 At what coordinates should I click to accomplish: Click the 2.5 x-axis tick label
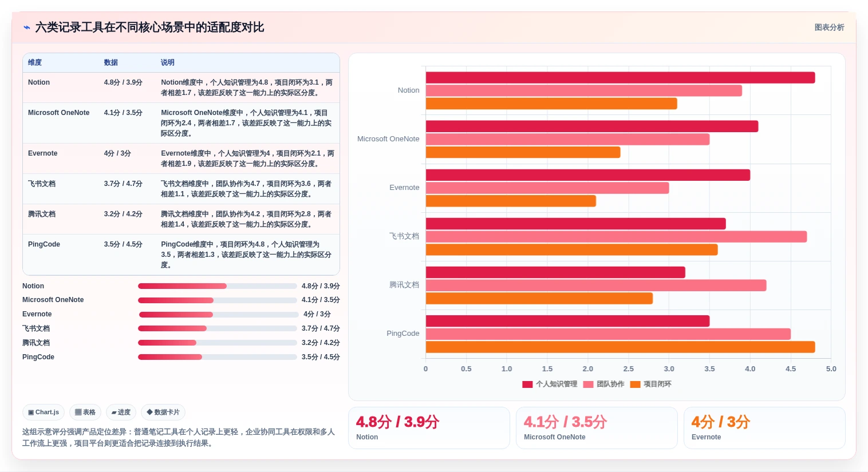628,369
